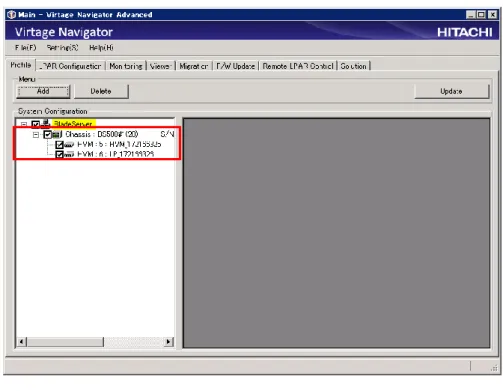Image resolution: width=503 pixels, height=391 pixels.
Task: Select the HVM 5 tree entry
Action: click(119, 144)
